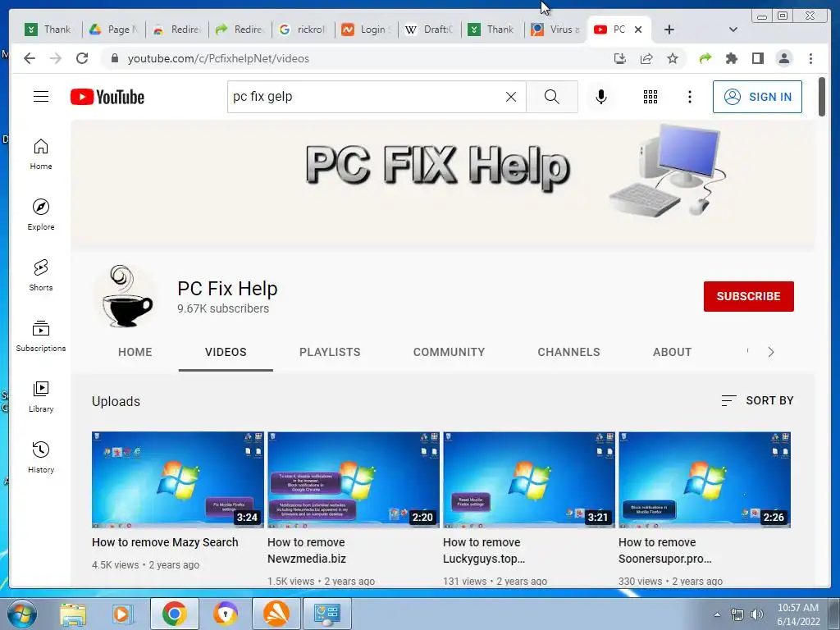Subscribe to PC Fix Help channel

tap(748, 296)
